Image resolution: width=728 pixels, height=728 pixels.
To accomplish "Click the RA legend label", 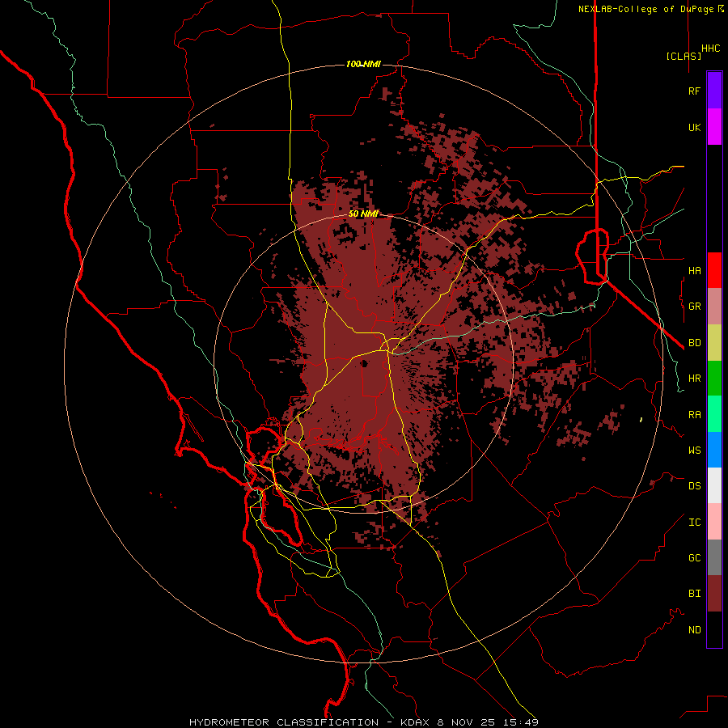I will [x=694, y=414].
